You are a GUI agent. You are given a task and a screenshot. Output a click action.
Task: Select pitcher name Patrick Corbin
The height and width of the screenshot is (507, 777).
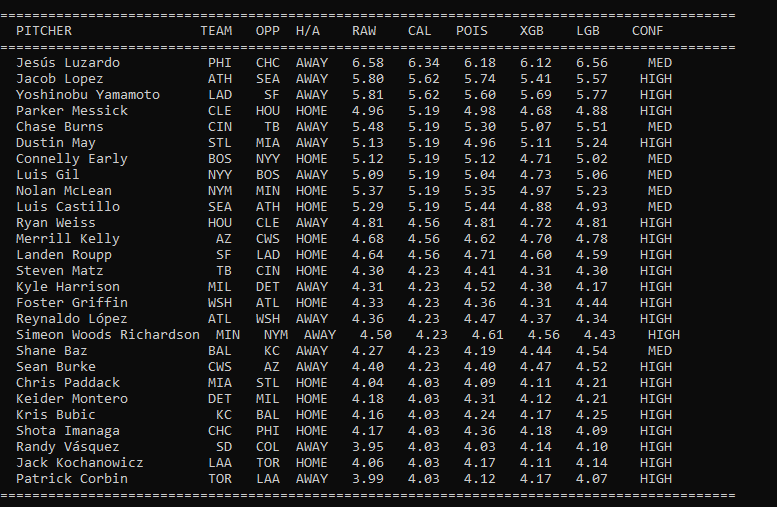click(72, 478)
